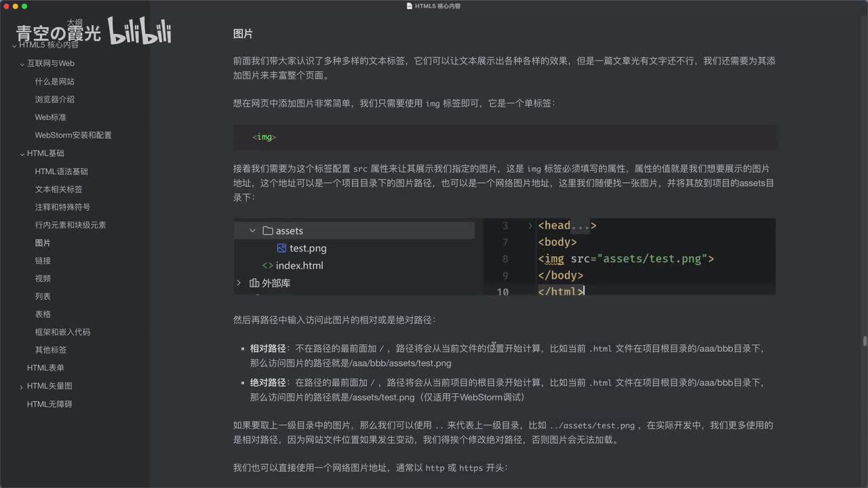Click the ../assets/test.png inline code
Image resolution: width=868 pixels, height=488 pixels.
point(591,426)
